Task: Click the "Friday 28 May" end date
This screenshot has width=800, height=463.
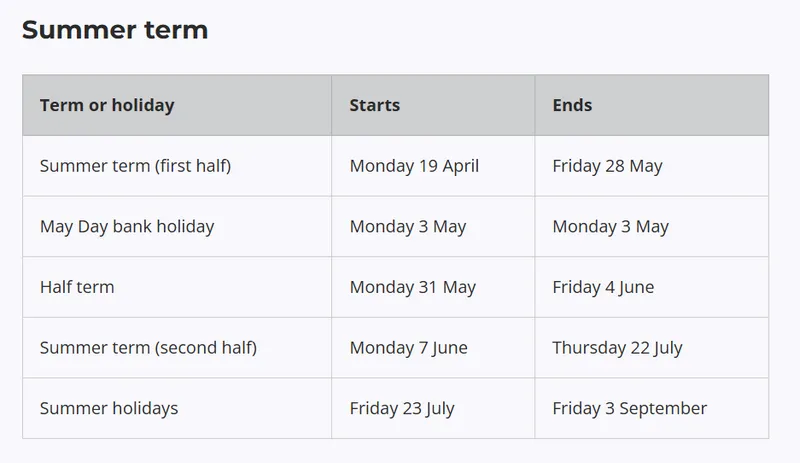Action: [x=607, y=166]
